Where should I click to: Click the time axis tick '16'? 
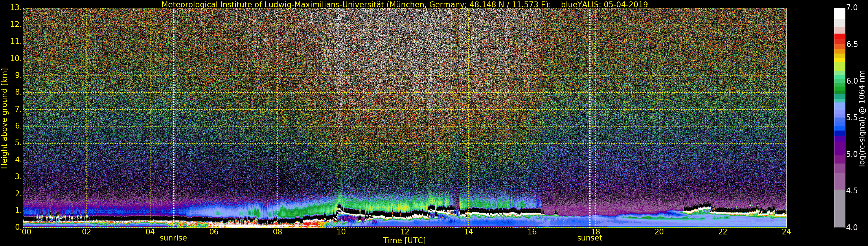(532, 232)
